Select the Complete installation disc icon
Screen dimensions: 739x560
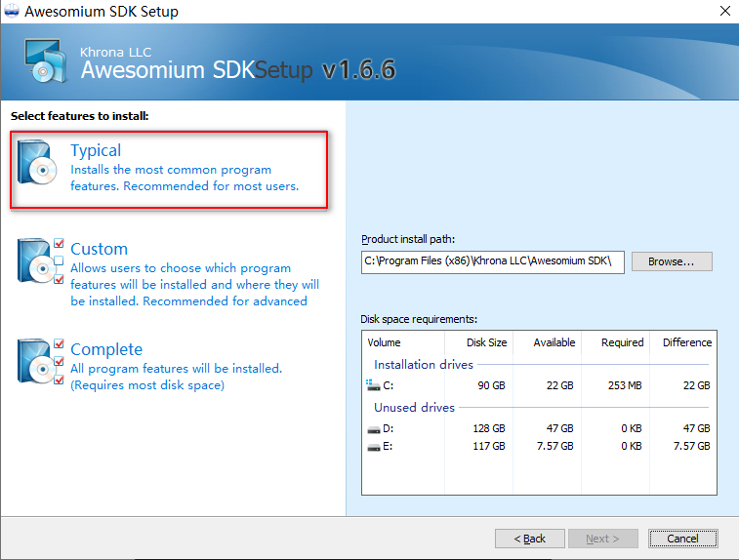pyautogui.click(x=41, y=361)
